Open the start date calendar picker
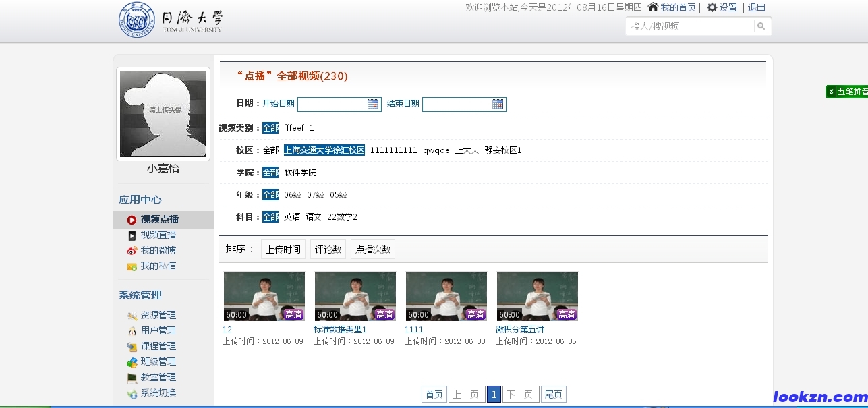Image resolution: width=868 pixels, height=408 pixels. pos(374,104)
